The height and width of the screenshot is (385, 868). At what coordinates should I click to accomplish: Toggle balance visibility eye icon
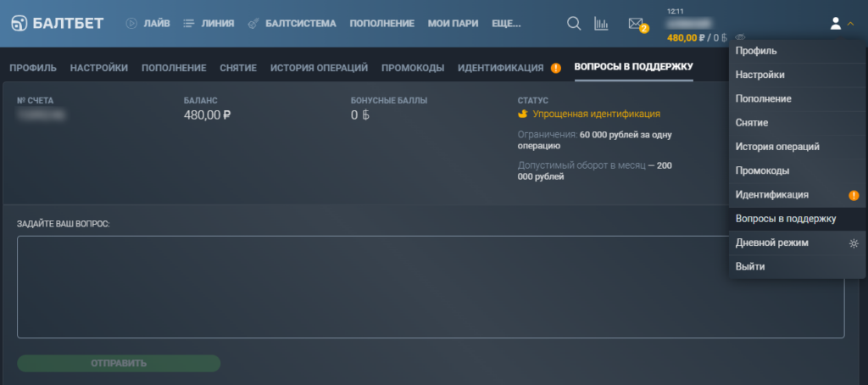[x=740, y=37]
